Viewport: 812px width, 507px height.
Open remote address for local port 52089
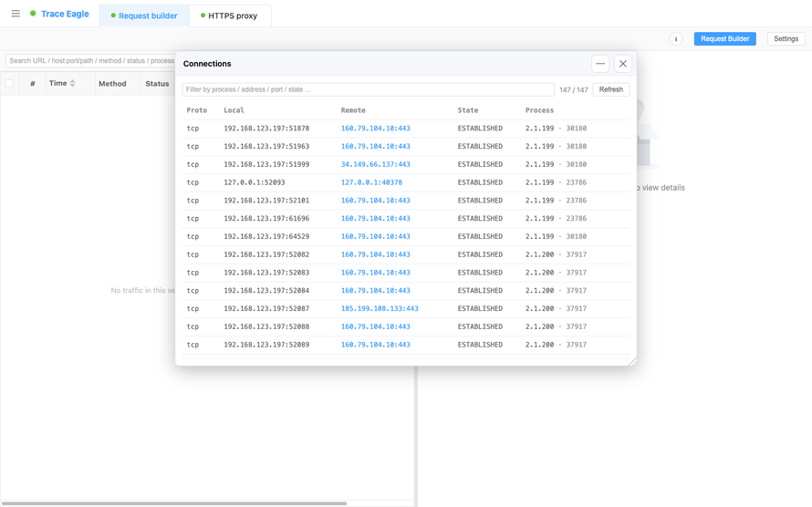pos(376,345)
